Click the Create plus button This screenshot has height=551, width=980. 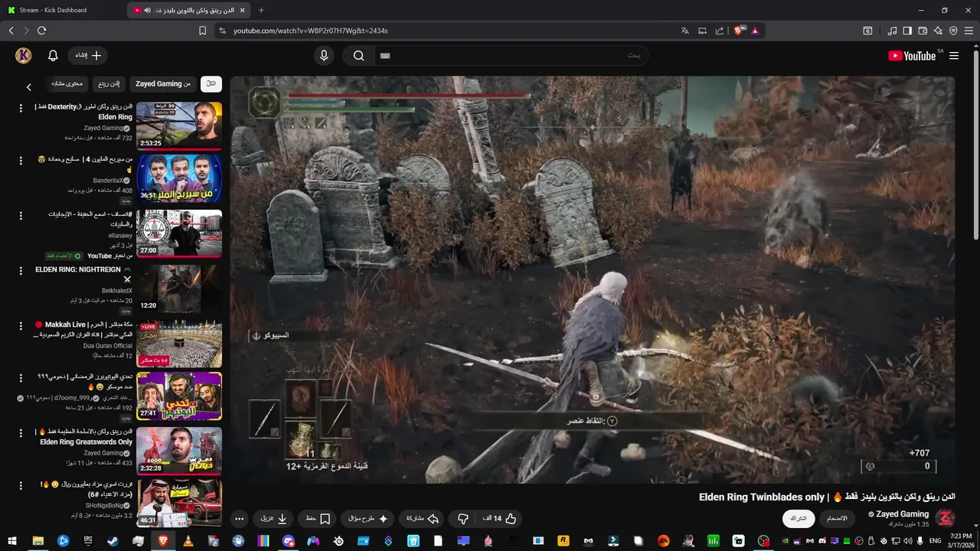pyautogui.click(x=88, y=55)
